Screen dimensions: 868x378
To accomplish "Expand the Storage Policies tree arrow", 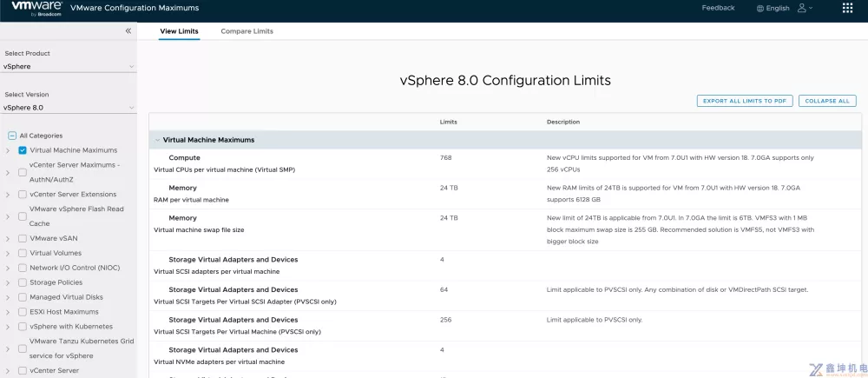I will 7,282.
